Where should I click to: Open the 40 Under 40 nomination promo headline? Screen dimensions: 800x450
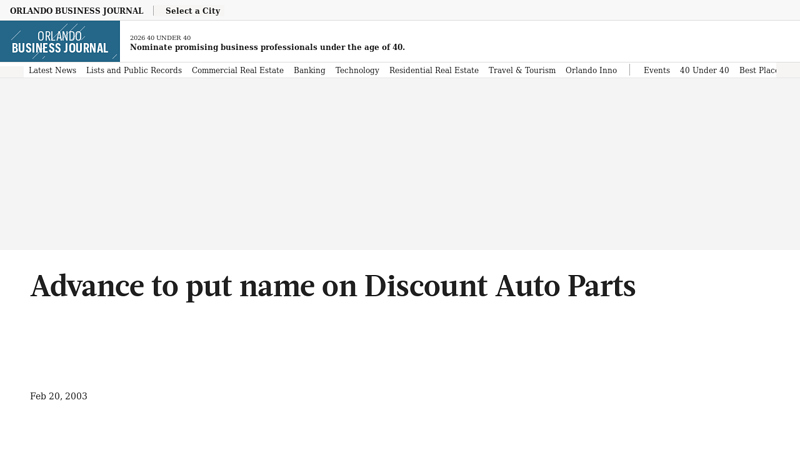pos(267,47)
